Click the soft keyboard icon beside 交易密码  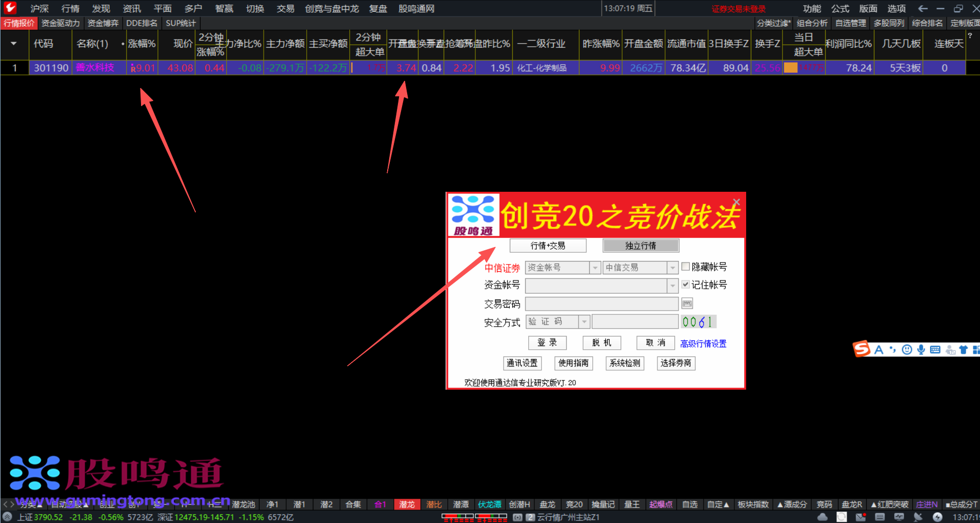687,304
